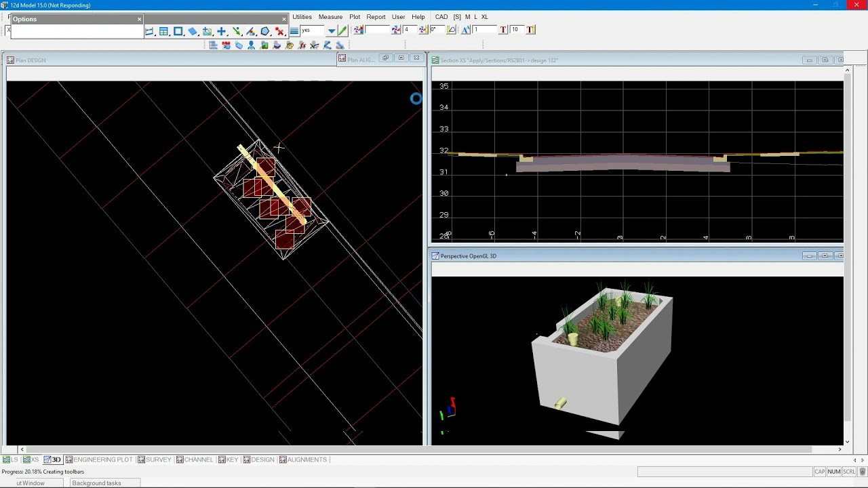Screen dimensions: 868x488
Task: Switch to the LS bottom tab
Action: (11, 460)
